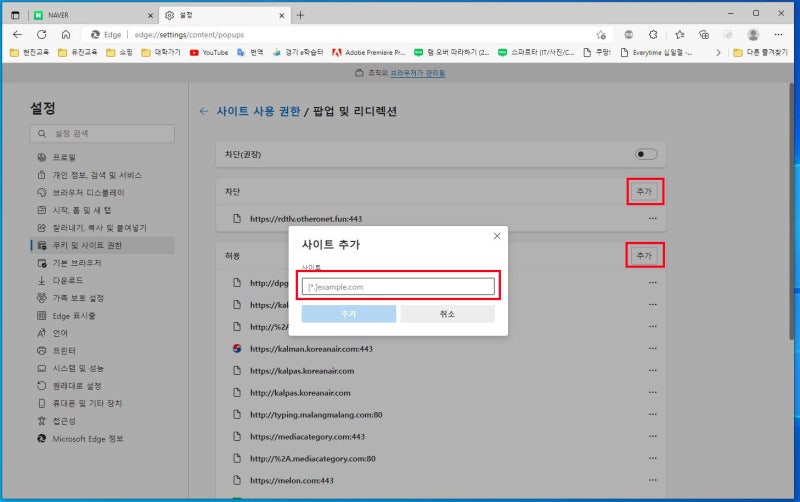800x502 pixels.
Task: Click the [*.]example.com site input field
Action: click(398, 287)
